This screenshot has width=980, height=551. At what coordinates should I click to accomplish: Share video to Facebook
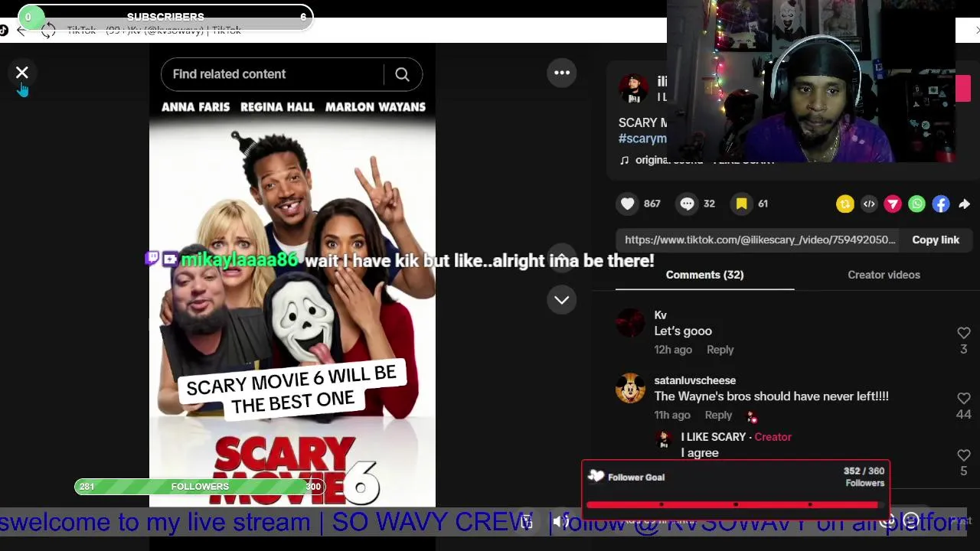point(940,204)
